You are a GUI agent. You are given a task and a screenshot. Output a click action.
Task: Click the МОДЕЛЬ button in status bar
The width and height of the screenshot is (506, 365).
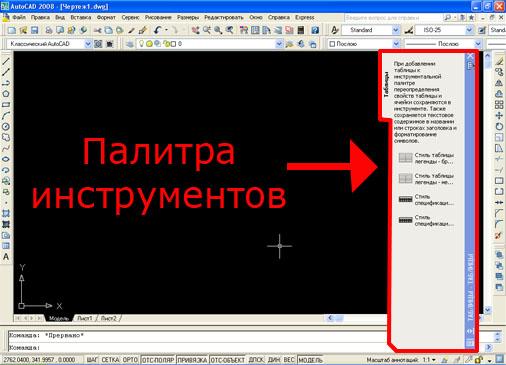tap(310, 360)
